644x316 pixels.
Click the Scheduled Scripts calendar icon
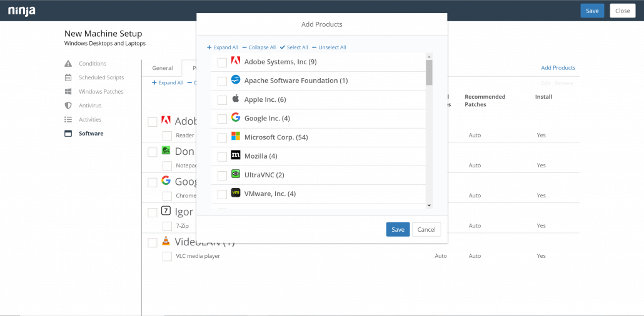pos(68,77)
